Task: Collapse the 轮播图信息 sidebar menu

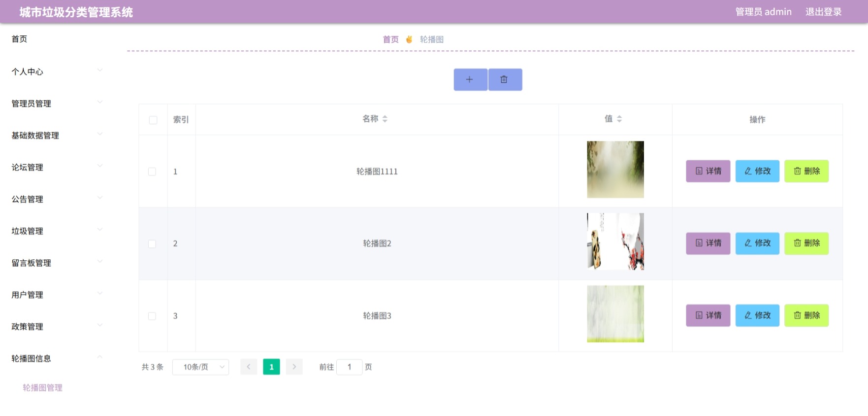Action: point(57,358)
